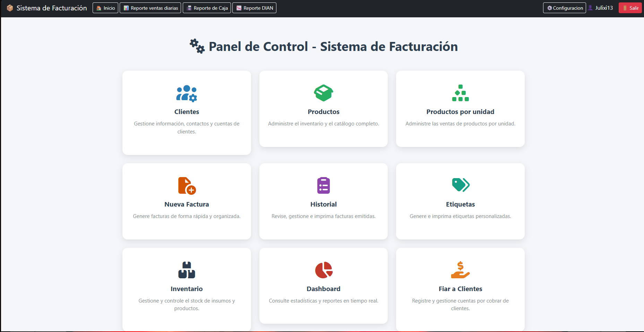Open the Reporte de Caja page
This screenshot has height=332, width=644.
point(207,8)
